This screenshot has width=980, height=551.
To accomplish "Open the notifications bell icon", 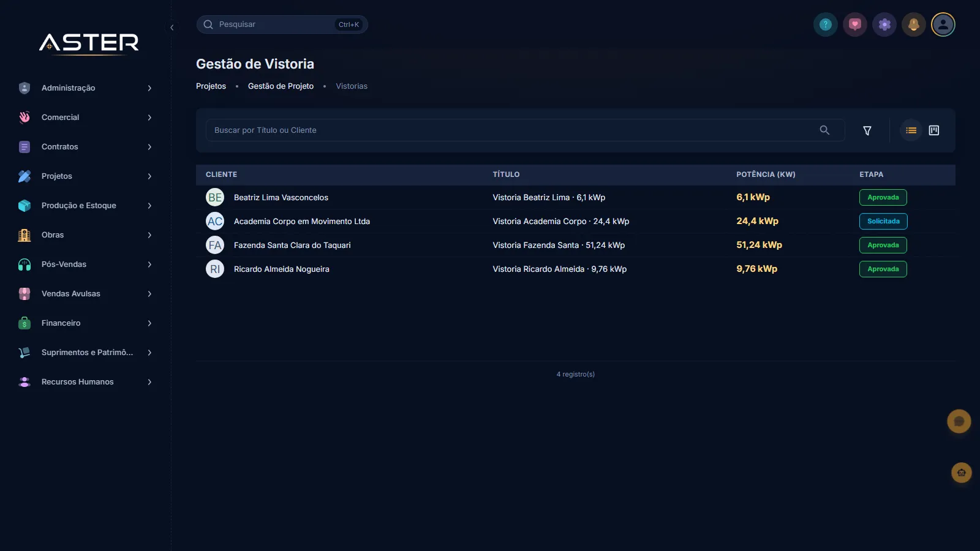I will (914, 24).
